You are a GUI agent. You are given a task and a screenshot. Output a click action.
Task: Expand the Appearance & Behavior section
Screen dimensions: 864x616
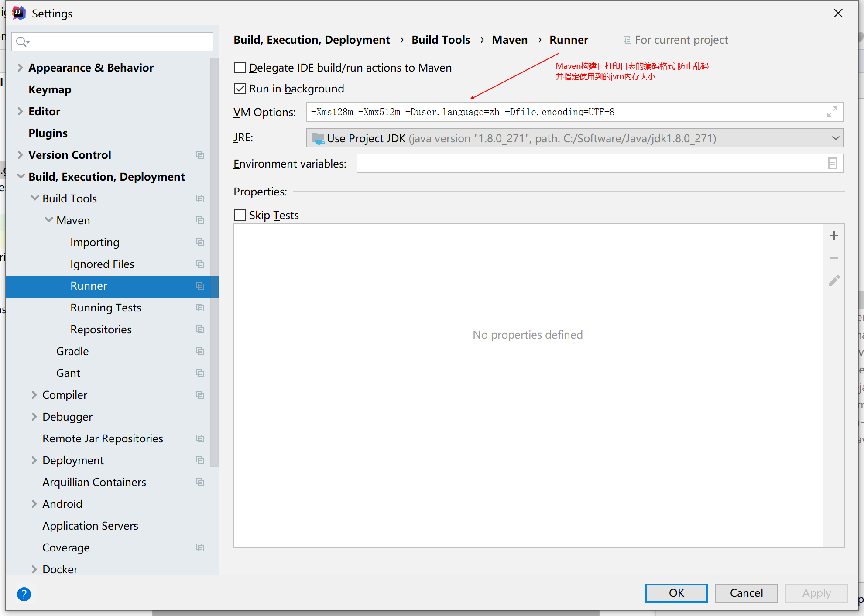20,68
